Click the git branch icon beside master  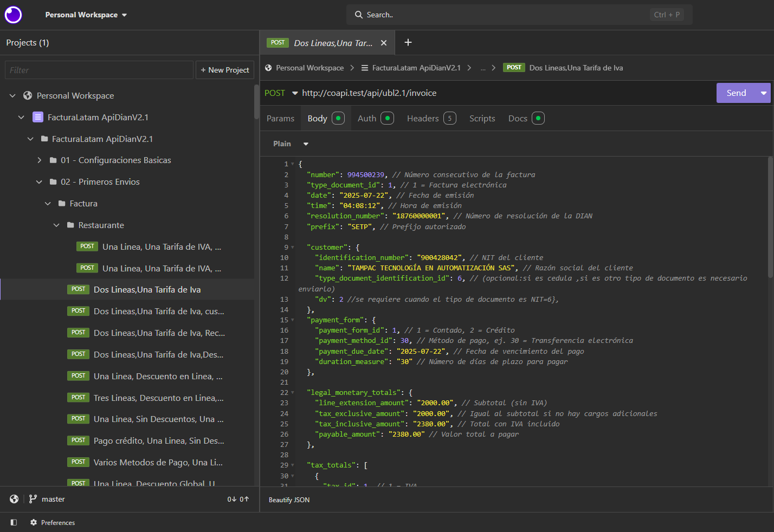click(x=33, y=499)
